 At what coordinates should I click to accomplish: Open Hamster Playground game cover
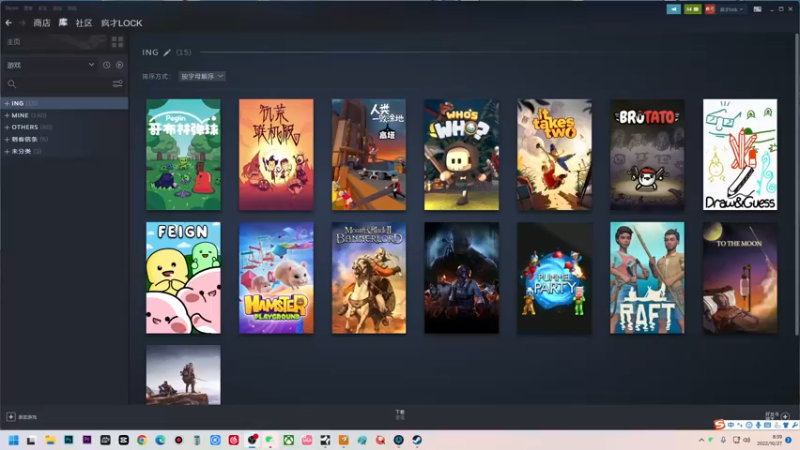point(276,278)
